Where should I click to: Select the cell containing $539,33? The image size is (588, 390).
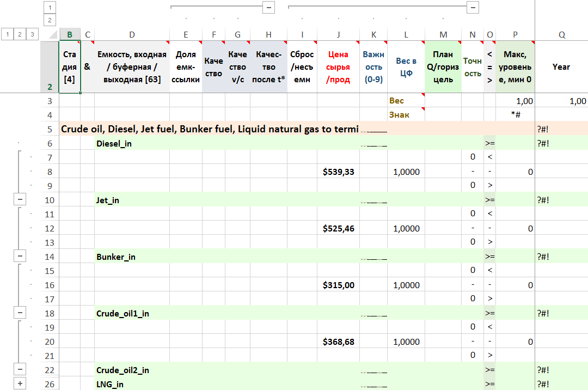pos(338,172)
